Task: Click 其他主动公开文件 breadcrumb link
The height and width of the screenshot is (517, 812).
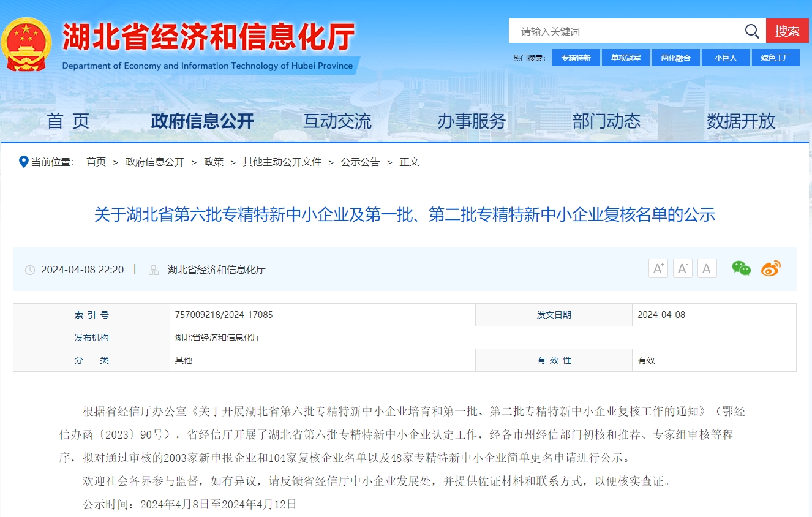Action: click(282, 162)
